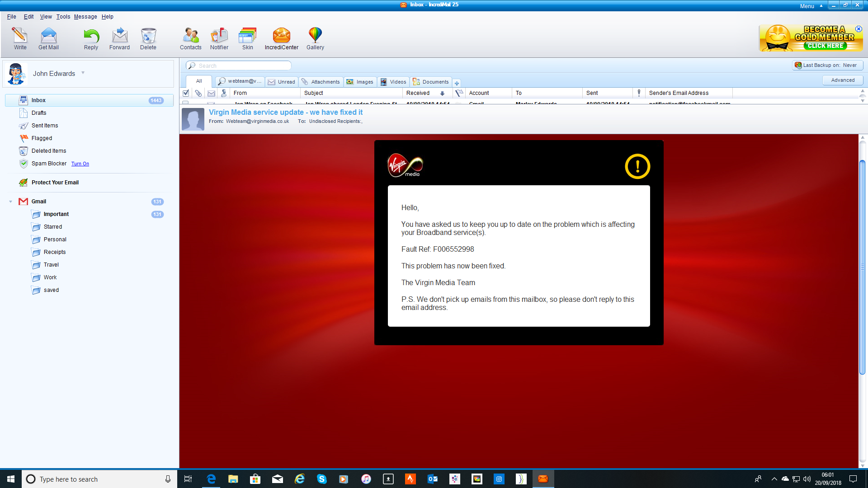
Task: Click Webteam@virginmedia.co.uk sender address
Action: [257, 122]
